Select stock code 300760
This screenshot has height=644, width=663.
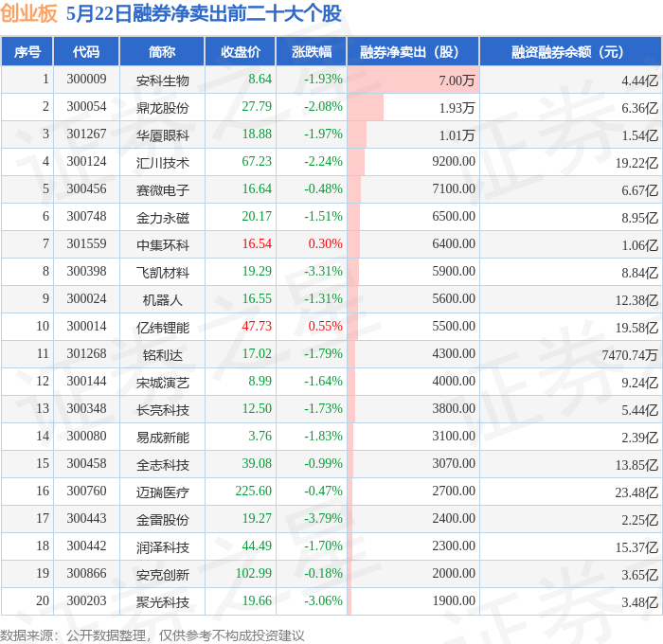click(x=86, y=492)
